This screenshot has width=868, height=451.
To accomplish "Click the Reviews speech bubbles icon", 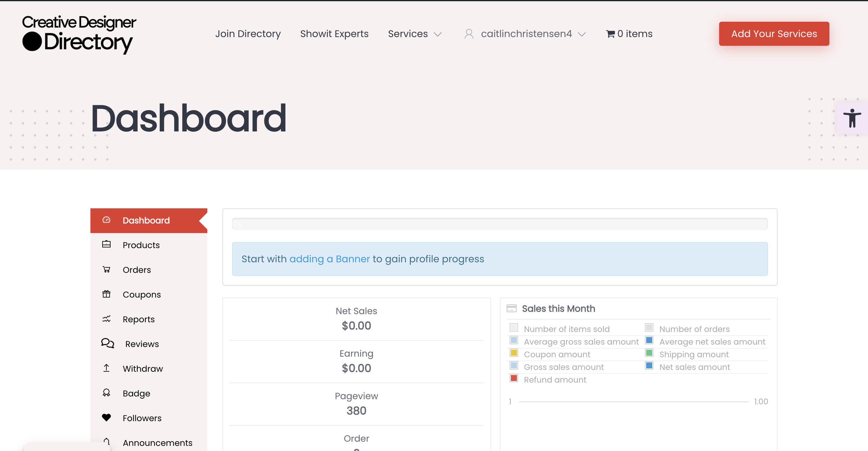I will [x=108, y=343].
